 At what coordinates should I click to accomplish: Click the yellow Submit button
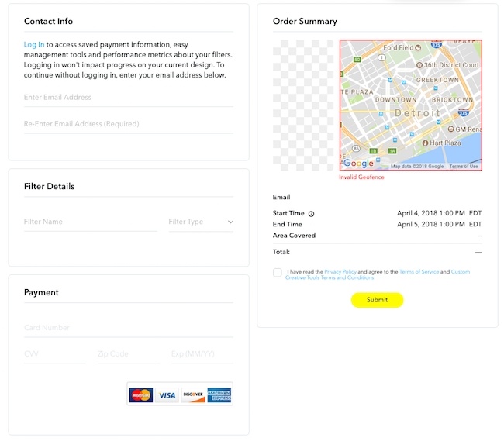377,300
